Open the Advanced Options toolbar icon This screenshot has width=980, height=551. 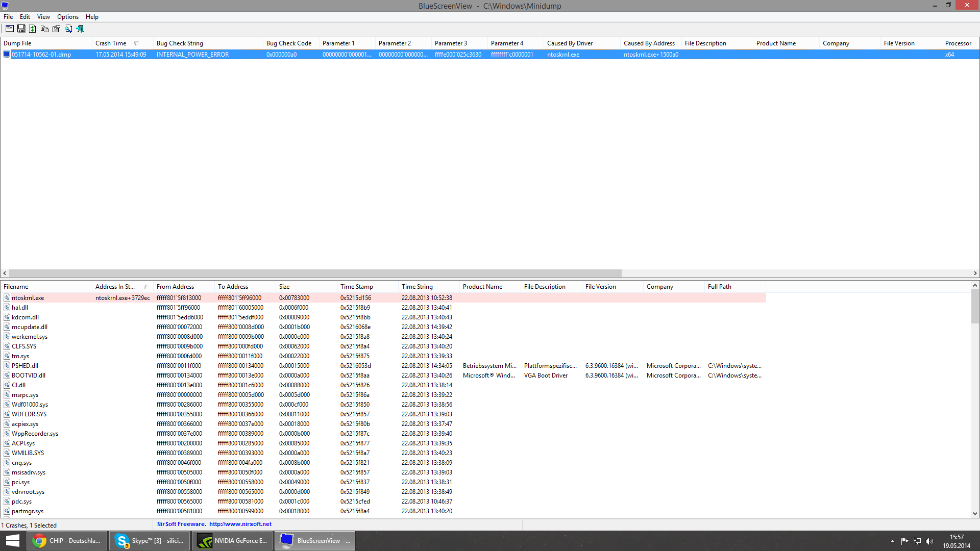tap(9, 29)
